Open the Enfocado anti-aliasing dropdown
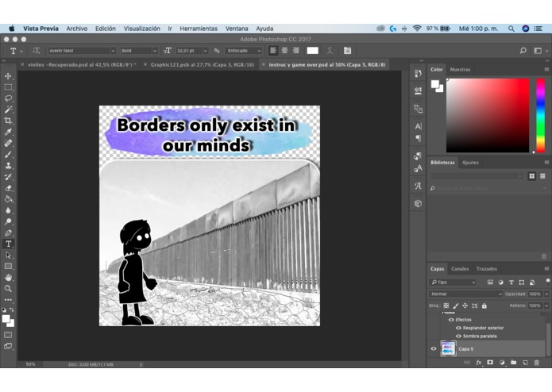Screen dimensions: 552x392 [x=244, y=51]
